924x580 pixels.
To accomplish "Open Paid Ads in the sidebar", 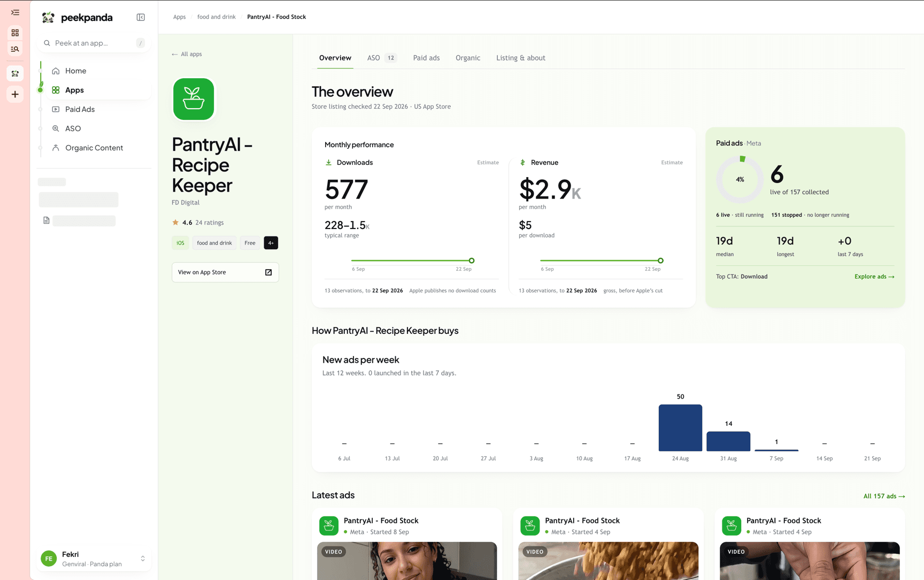I will pos(80,109).
